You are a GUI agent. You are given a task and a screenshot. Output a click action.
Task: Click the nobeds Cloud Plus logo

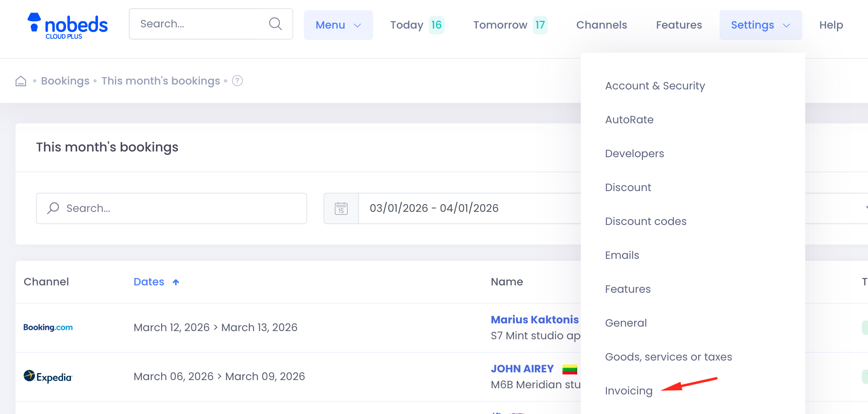67,26
